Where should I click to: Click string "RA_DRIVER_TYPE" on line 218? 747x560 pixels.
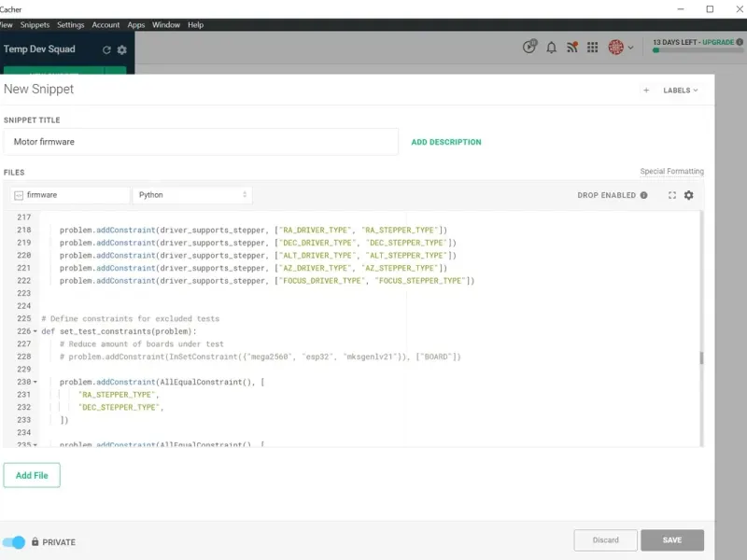(x=315, y=230)
